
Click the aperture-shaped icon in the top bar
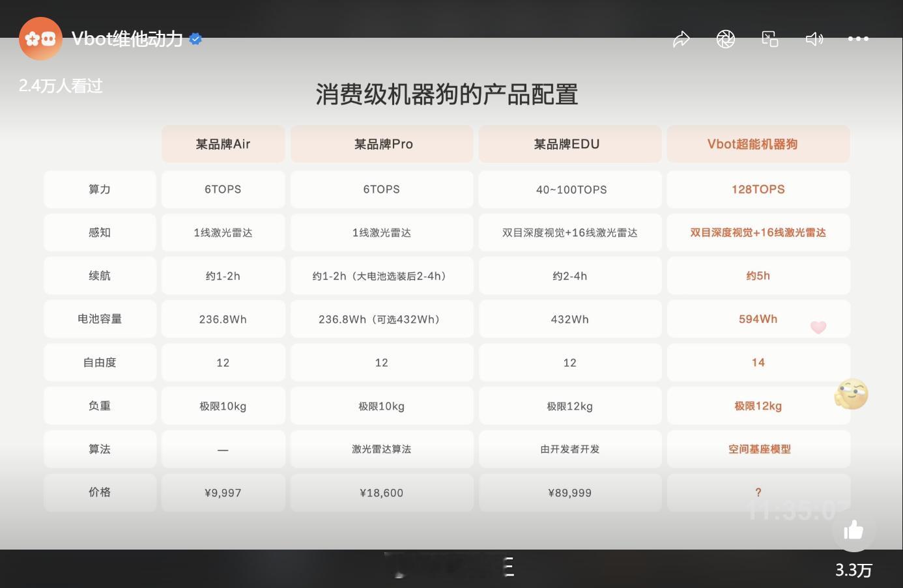point(726,39)
